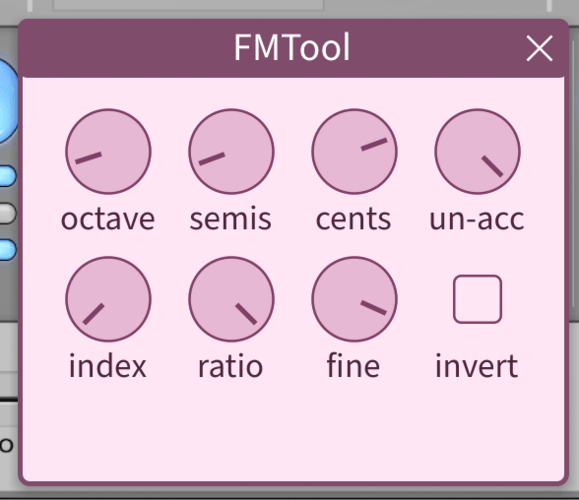
Task: Select the semis knob
Action: tap(232, 151)
